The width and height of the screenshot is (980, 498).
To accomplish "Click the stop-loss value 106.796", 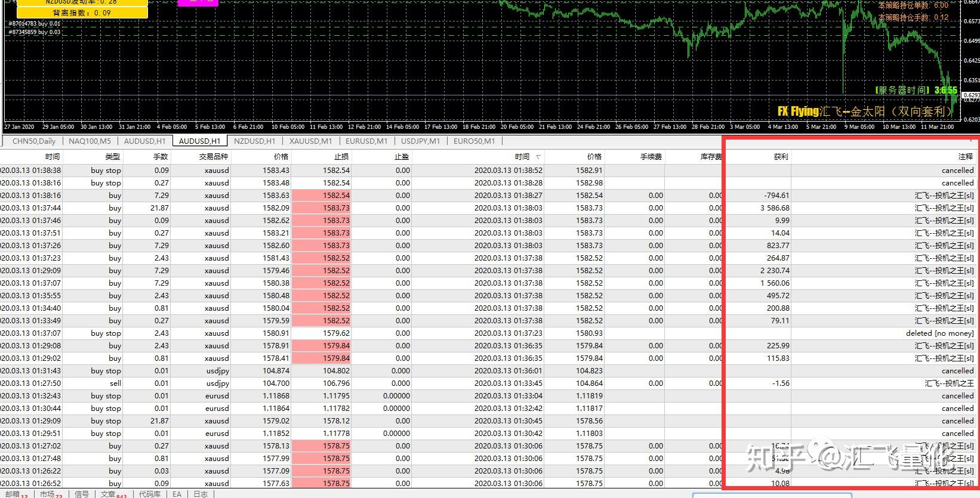I will coord(336,383).
